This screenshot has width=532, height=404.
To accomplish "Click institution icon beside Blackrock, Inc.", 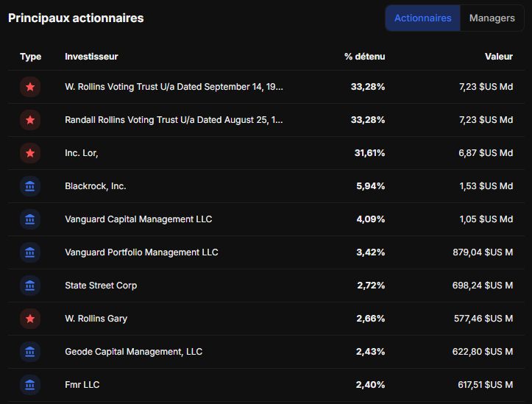I will [30, 186].
